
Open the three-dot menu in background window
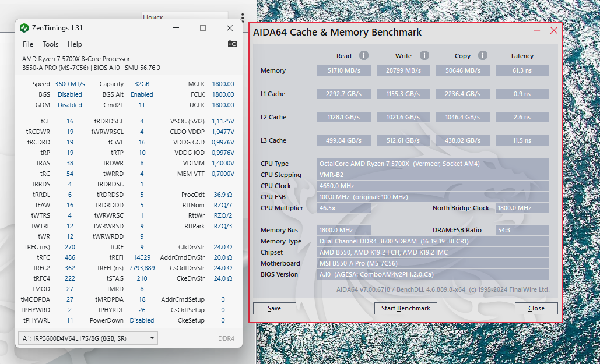click(x=243, y=17)
